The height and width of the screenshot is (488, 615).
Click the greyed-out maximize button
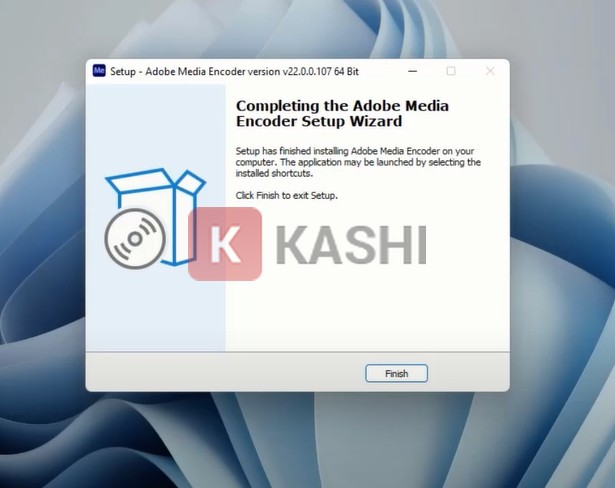(451, 71)
